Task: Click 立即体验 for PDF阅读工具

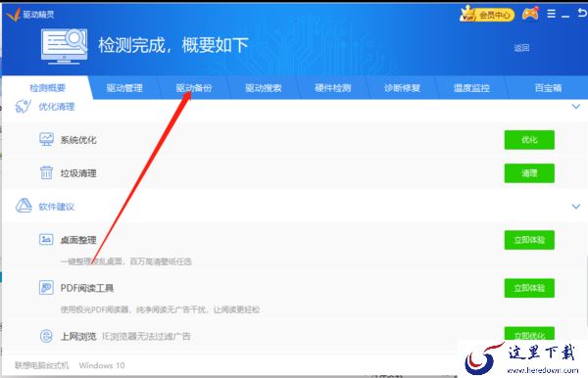Action: coord(529,288)
